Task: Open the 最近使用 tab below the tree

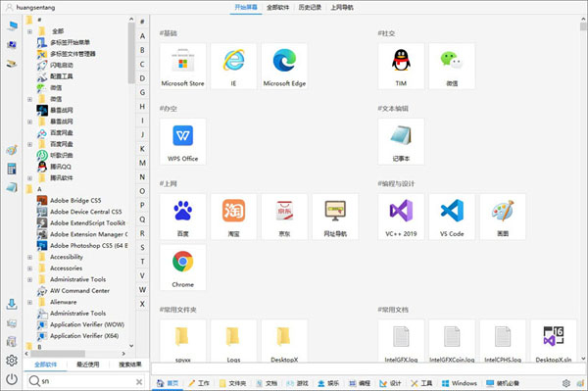Action: (88, 365)
